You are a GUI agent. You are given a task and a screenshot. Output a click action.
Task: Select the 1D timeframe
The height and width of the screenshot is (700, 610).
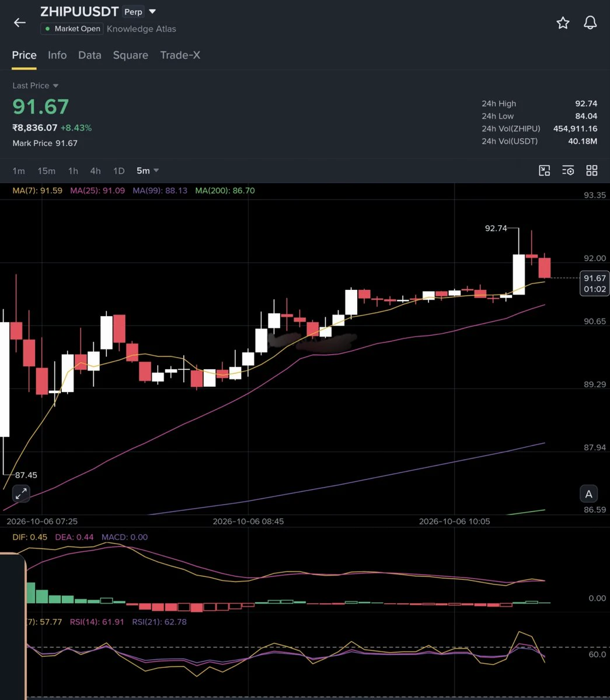(118, 170)
